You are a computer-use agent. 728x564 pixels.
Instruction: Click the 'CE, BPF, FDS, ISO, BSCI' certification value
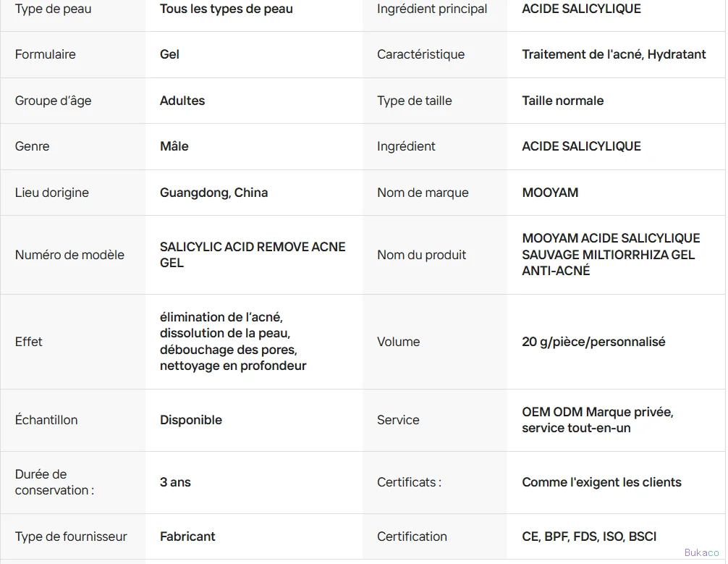[x=589, y=536]
